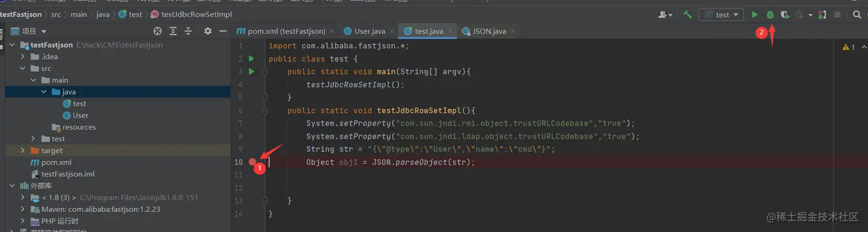Click the green Run button in toolbar
This screenshot has height=232, width=868.
(755, 15)
